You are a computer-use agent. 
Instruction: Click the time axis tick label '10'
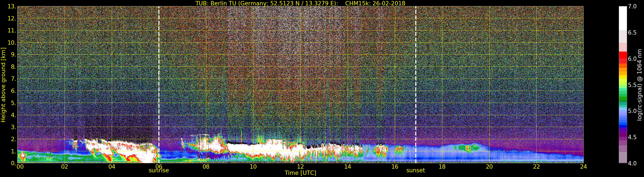click(x=253, y=167)
